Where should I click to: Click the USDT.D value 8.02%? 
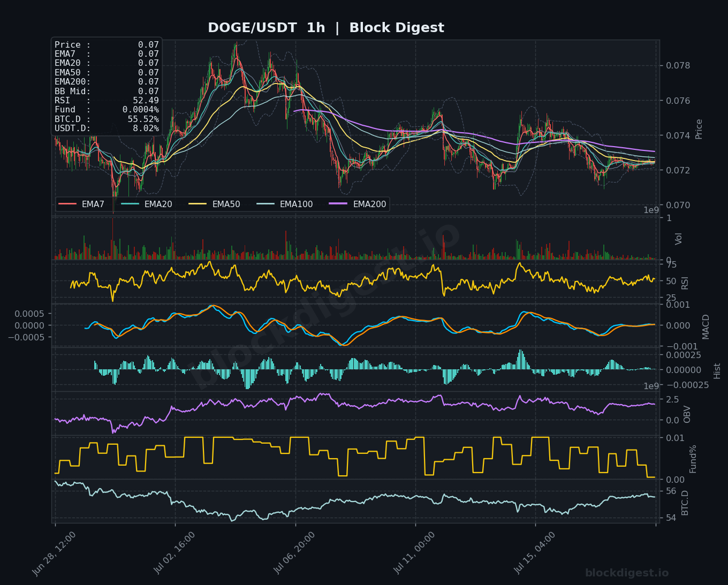point(146,128)
